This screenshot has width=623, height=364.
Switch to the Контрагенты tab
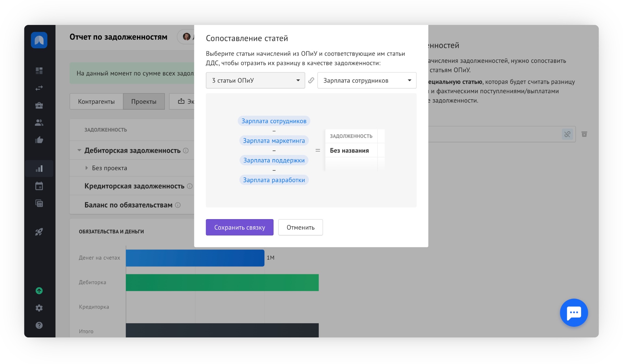pyautogui.click(x=96, y=101)
